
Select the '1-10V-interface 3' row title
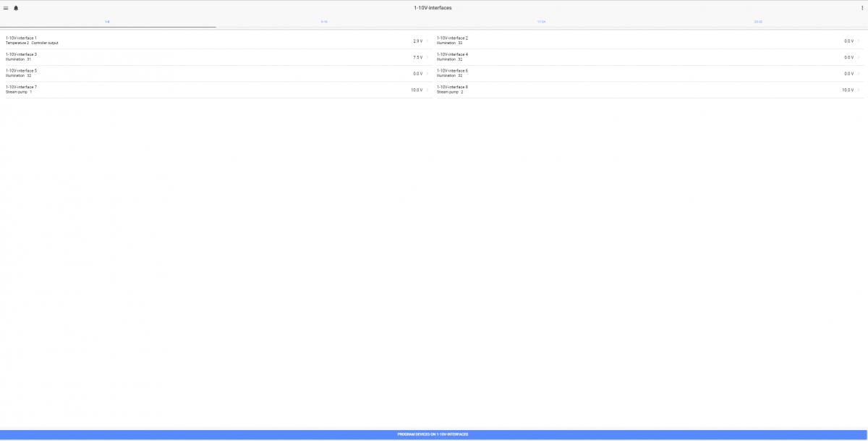tap(21, 54)
